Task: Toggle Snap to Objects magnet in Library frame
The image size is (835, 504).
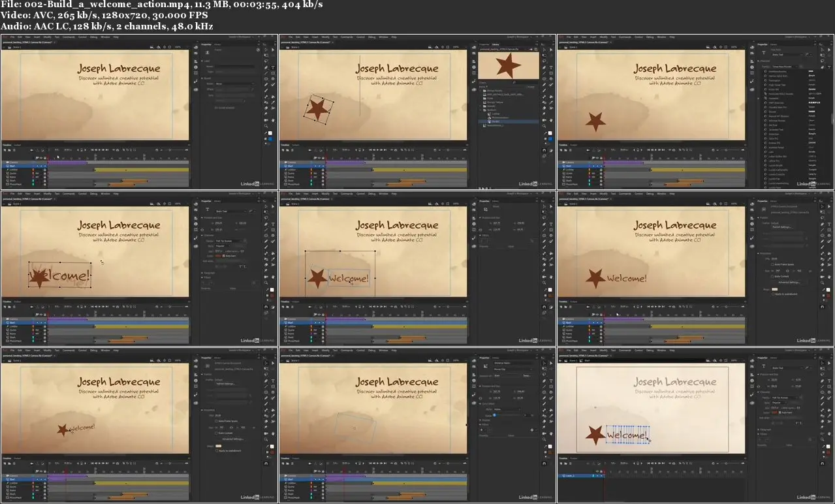Action: pos(544,150)
